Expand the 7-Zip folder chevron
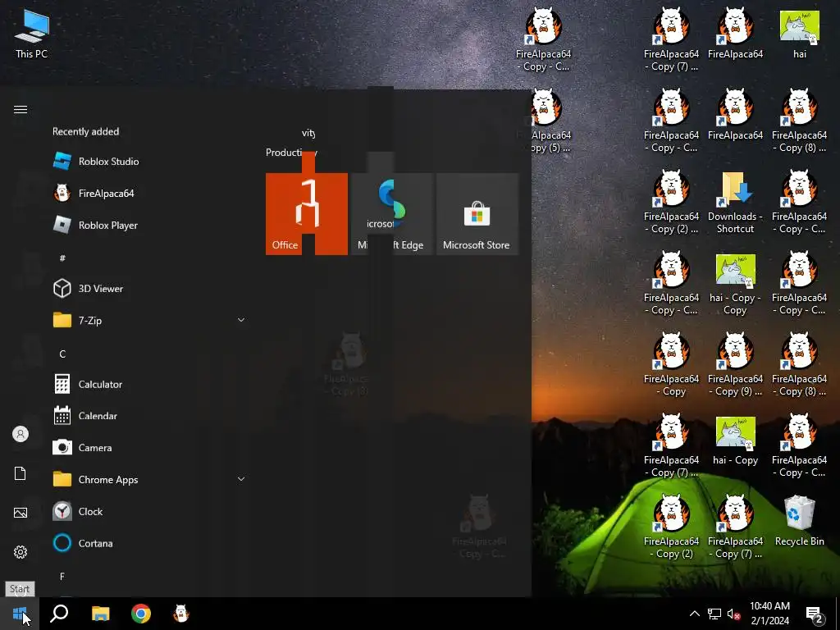 point(241,321)
